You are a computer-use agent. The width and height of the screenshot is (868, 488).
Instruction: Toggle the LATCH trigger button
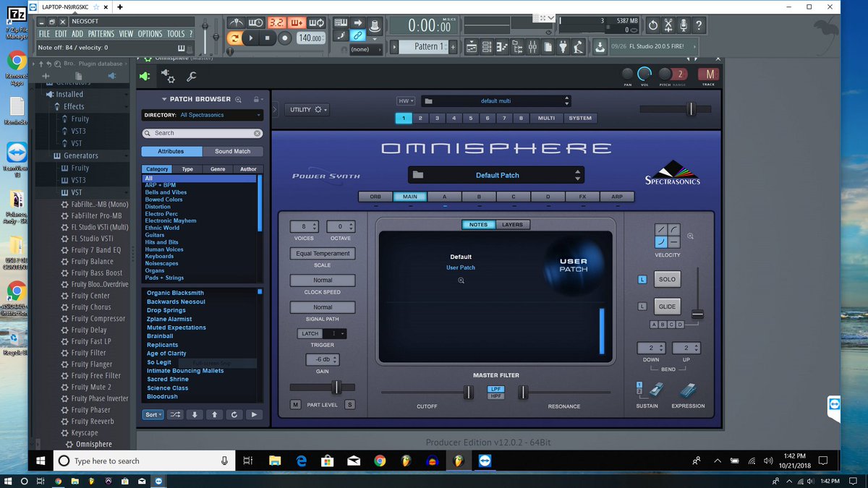(310, 333)
